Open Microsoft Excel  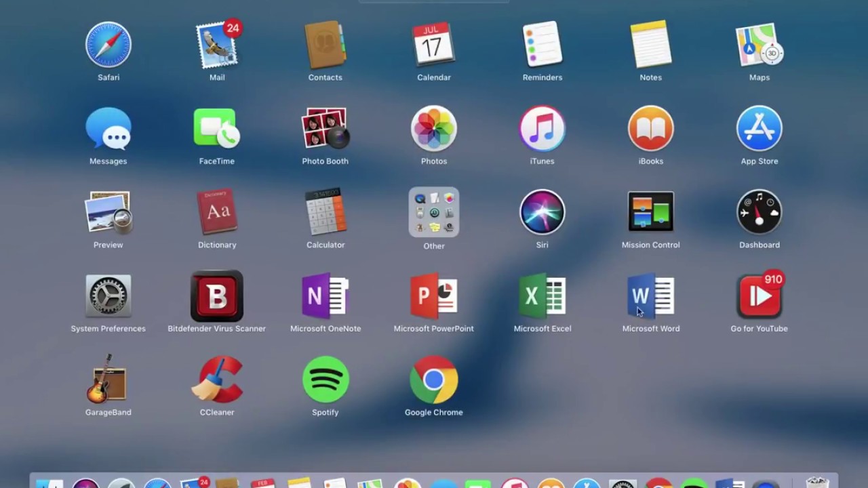click(x=542, y=297)
